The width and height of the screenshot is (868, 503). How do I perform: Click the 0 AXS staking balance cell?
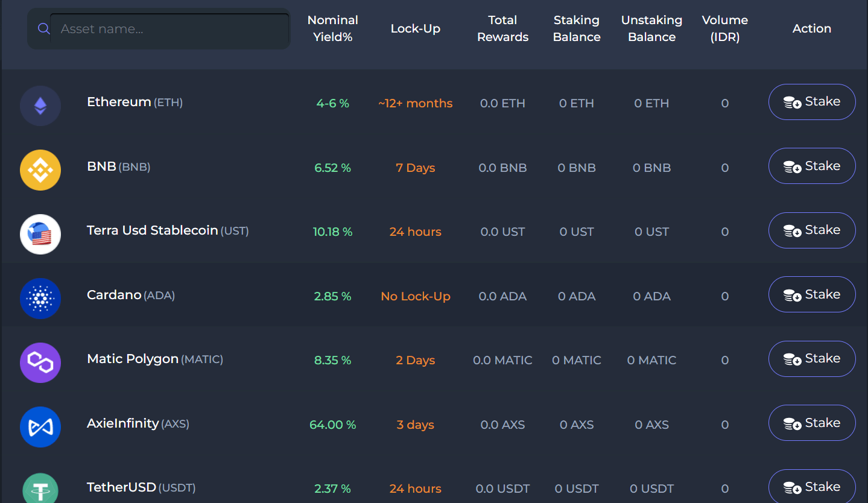pos(577,425)
